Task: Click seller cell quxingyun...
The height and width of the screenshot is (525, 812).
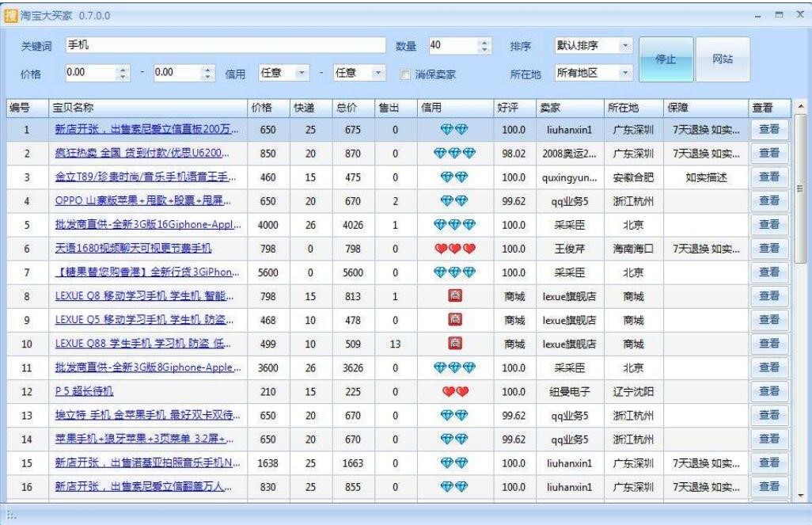Action: click(x=570, y=177)
